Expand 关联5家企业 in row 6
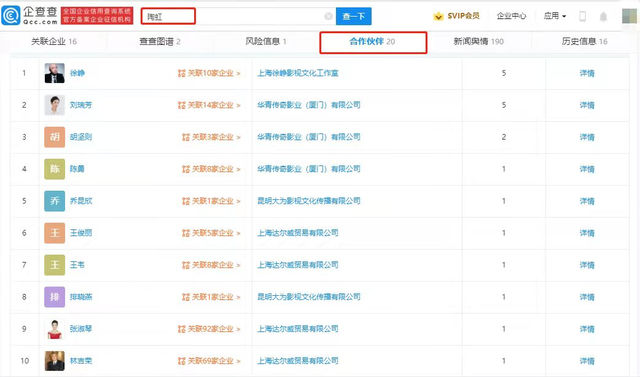The image size is (640, 377). 211,233
